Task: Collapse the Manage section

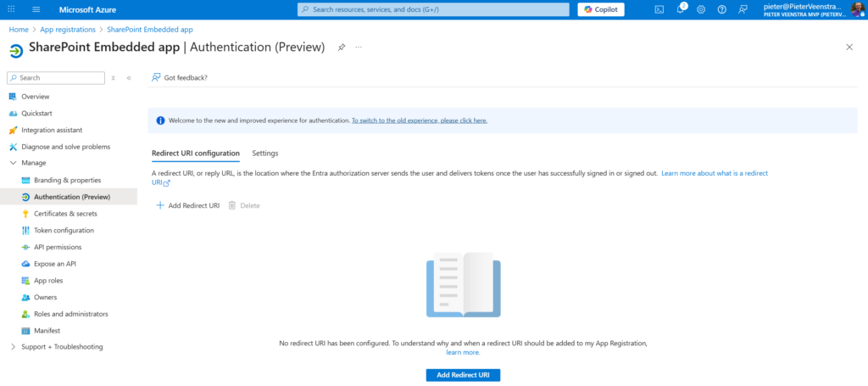Action: click(x=13, y=163)
